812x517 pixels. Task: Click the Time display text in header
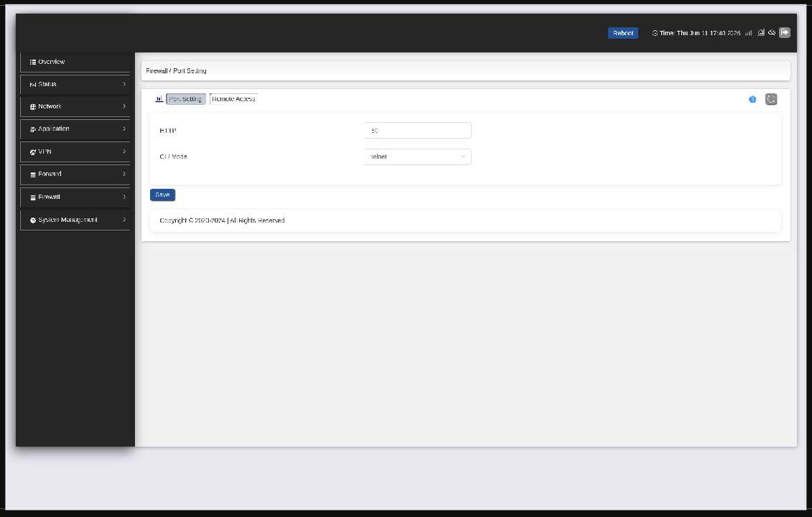[699, 33]
